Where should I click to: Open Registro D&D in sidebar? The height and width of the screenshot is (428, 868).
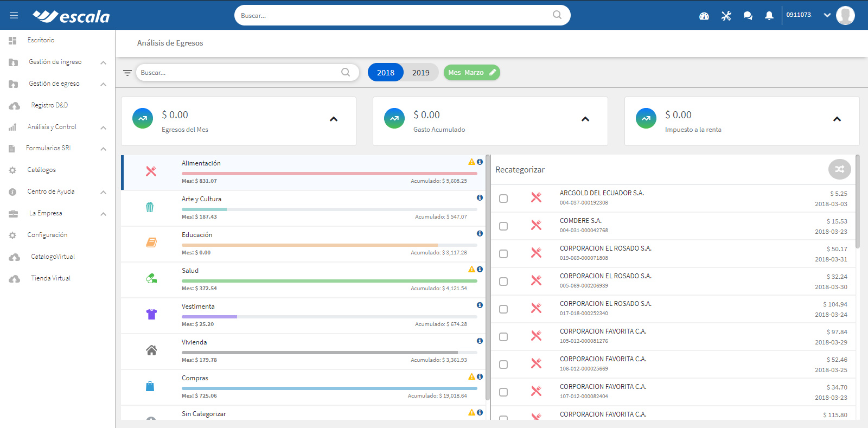[x=49, y=105]
